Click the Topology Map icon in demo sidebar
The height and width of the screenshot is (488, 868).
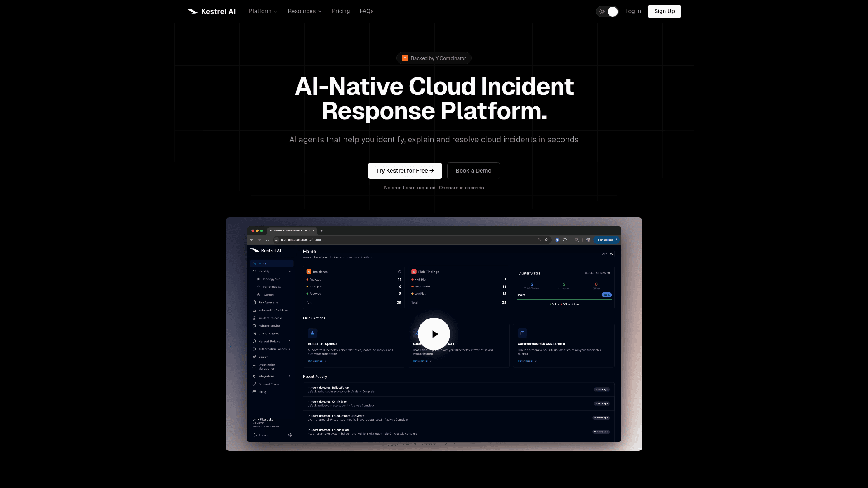click(x=259, y=279)
